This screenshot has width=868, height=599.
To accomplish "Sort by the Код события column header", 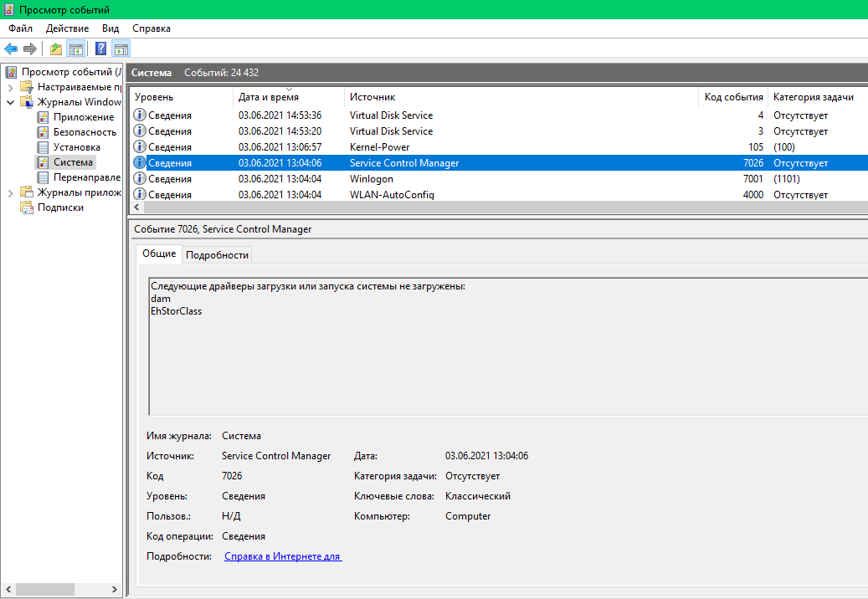I will click(733, 97).
